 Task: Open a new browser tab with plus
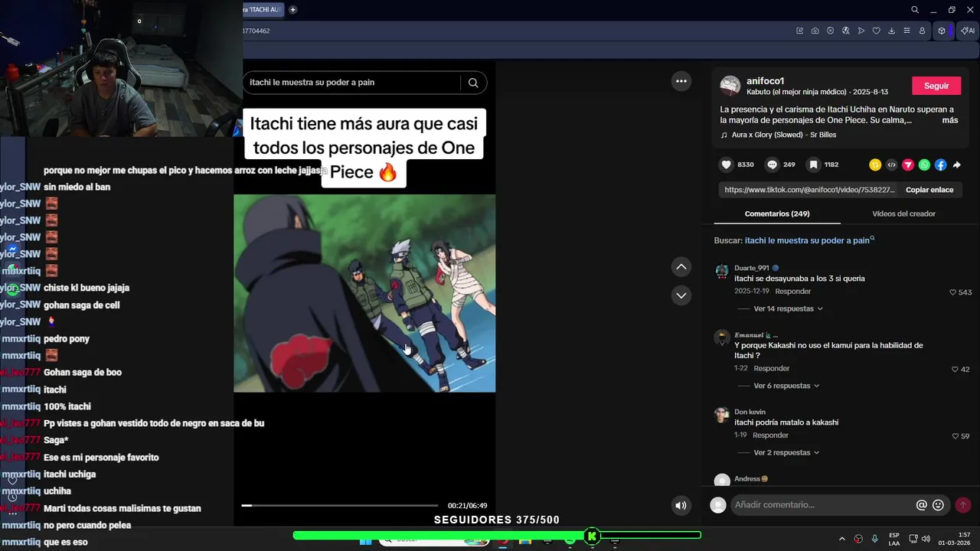click(292, 10)
